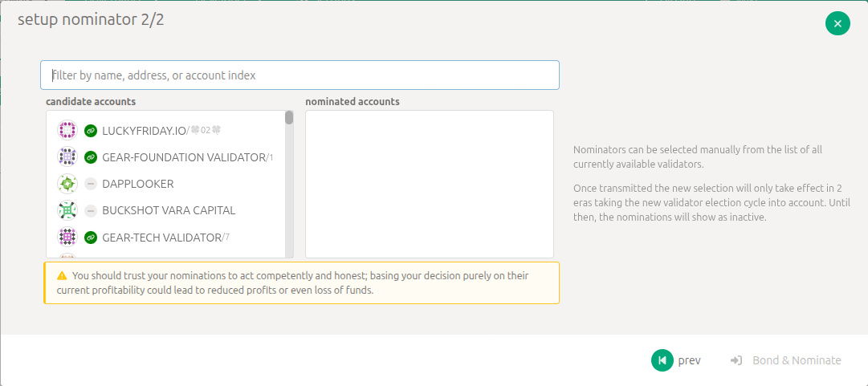Click grey identity badge beside DAPPLOOKER
Image resolution: width=868 pixels, height=386 pixels.
click(x=91, y=184)
